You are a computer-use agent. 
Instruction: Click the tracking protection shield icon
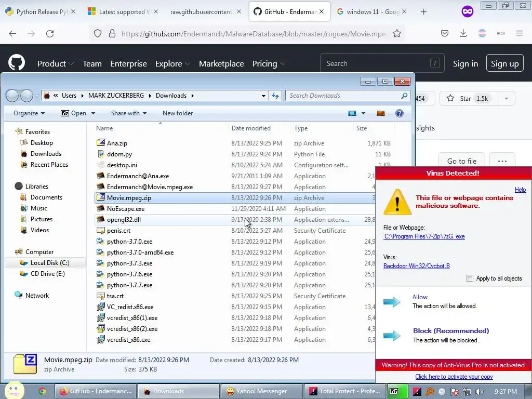click(x=98, y=33)
